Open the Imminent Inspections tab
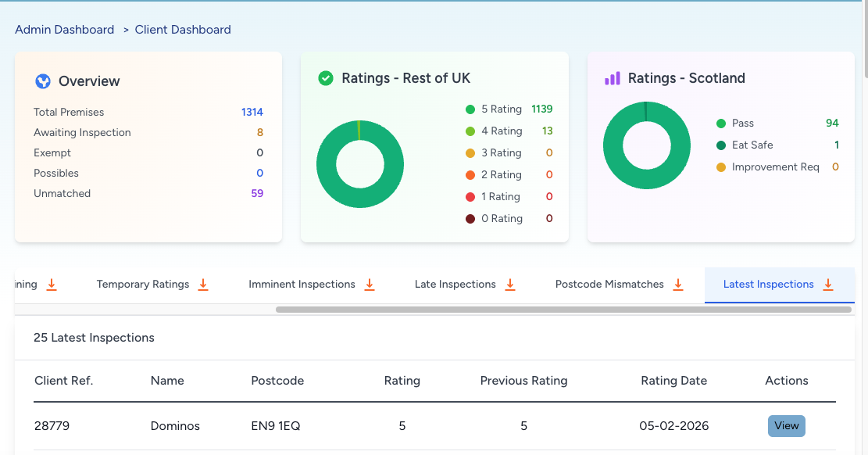Viewport: 868px width, 455px height. tap(302, 285)
